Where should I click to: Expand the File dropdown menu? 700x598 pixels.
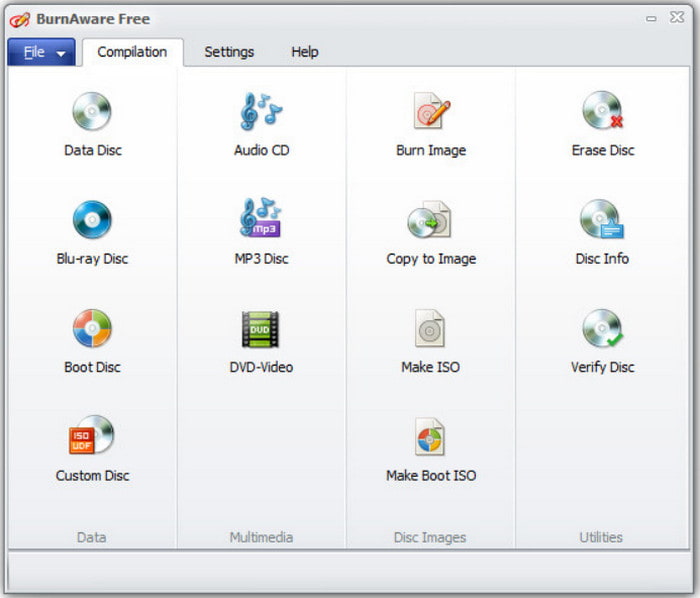click(41, 52)
